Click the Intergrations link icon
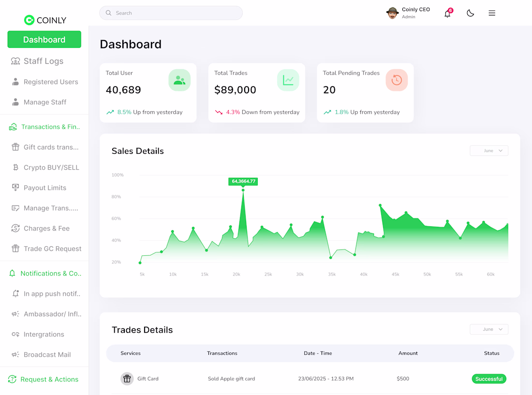The image size is (532, 395). 15,334
